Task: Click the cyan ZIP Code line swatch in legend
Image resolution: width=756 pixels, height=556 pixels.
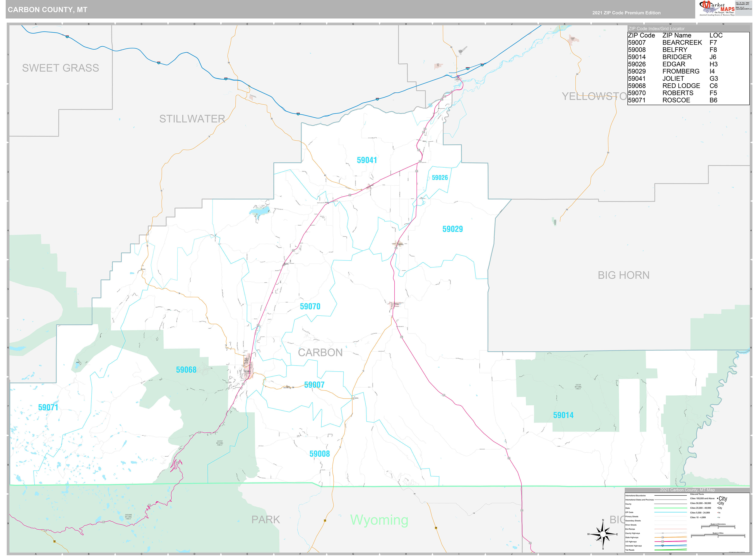Action: tap(670, 512)
